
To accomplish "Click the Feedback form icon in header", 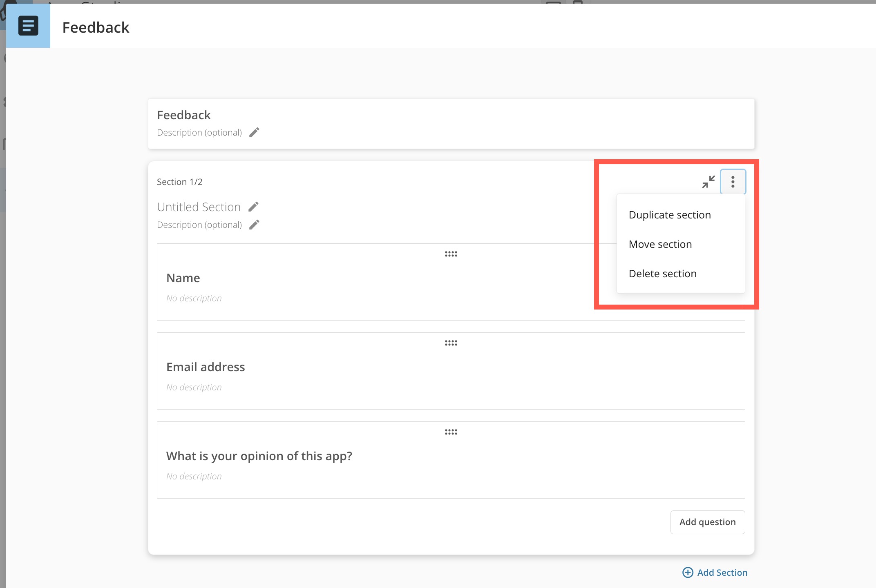I will [28, 26].
